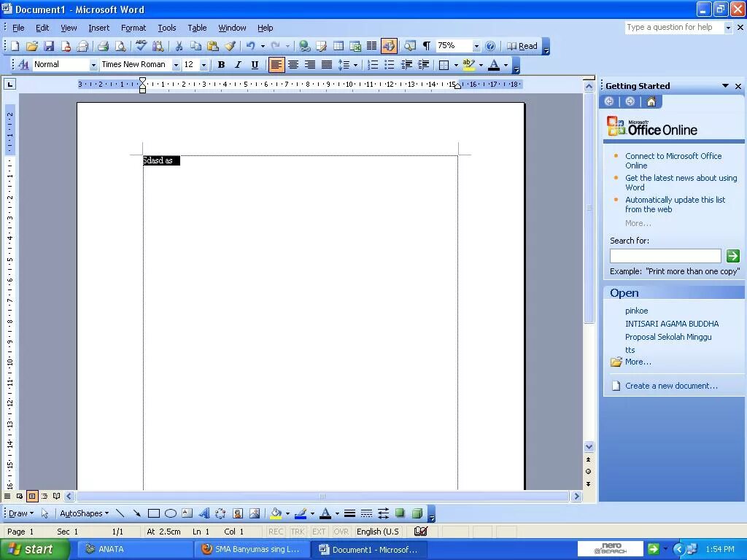The width and height of the screenshot is (747, 560).
Task: Insert Microsoft Excel worksheet icon
Action: [355, 46]
